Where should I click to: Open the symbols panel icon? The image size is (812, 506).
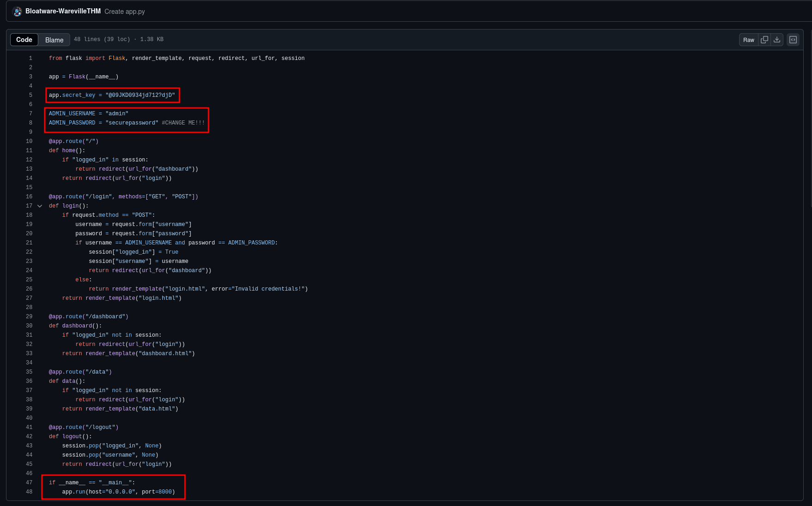[x=793, y=40]
